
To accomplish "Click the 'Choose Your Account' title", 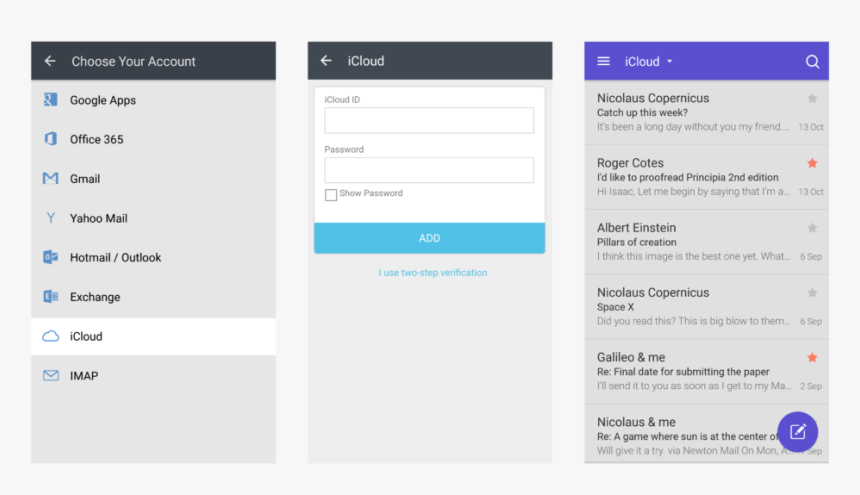I will 133,61.
